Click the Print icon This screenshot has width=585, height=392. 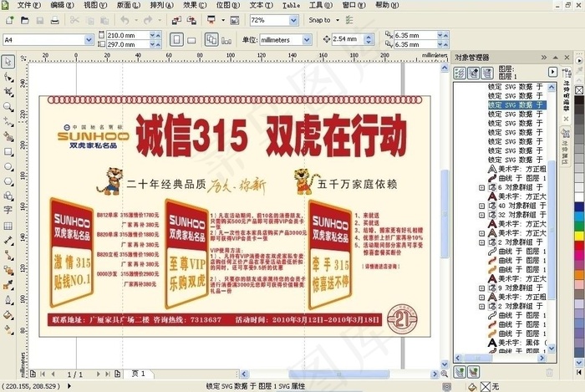(55, 20)
